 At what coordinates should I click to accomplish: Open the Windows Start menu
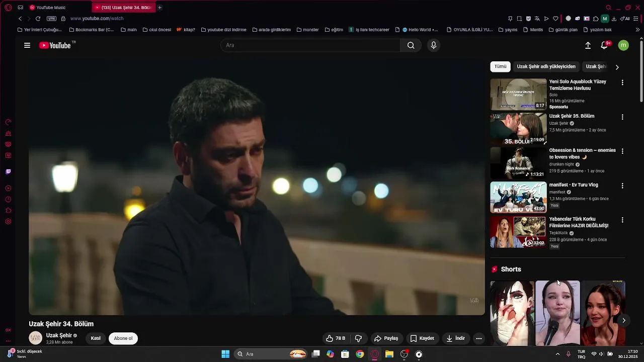(225, 354)
